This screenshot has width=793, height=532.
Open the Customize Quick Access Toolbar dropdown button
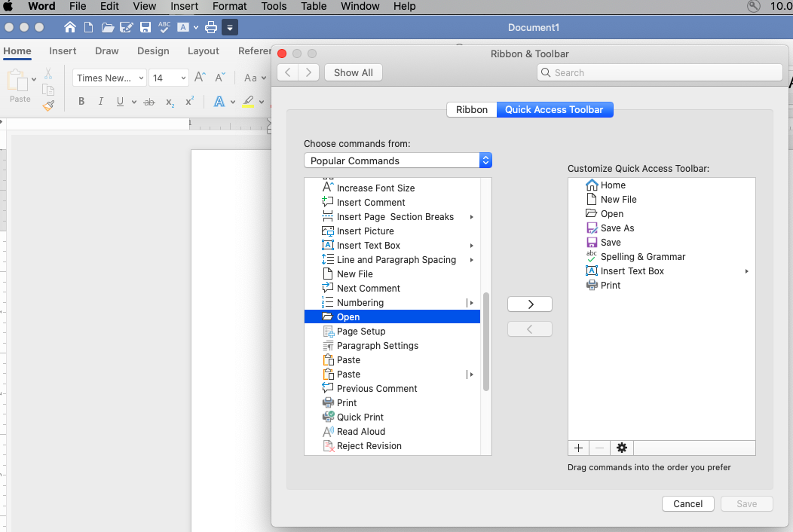point(230,27)
